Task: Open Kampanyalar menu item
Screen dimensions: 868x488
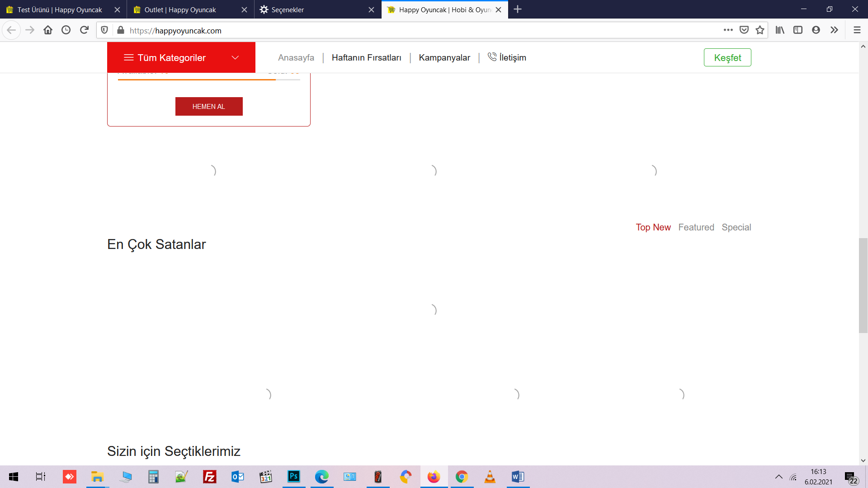Action: click(x=444, y=57)
